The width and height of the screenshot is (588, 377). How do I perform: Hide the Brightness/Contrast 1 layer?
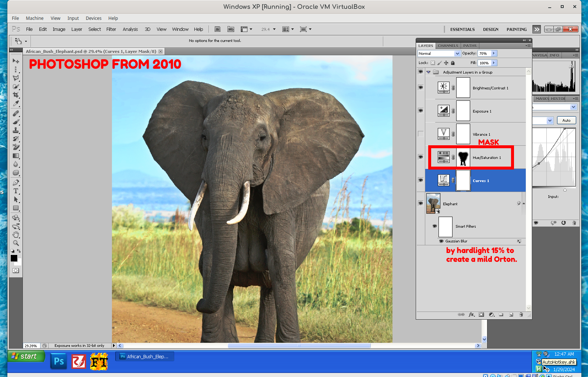(x=420, y=88)
